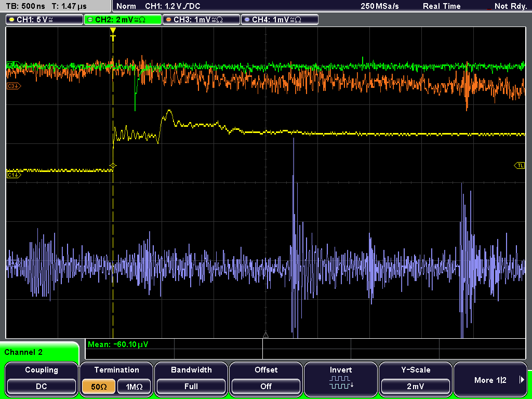Click the CH1 yellow color dot
This screenshot has width=532, height=399.
tap(12, 20)
